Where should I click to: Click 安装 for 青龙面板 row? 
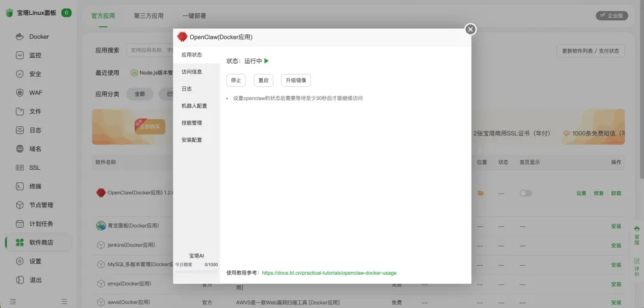pos(616,226)
